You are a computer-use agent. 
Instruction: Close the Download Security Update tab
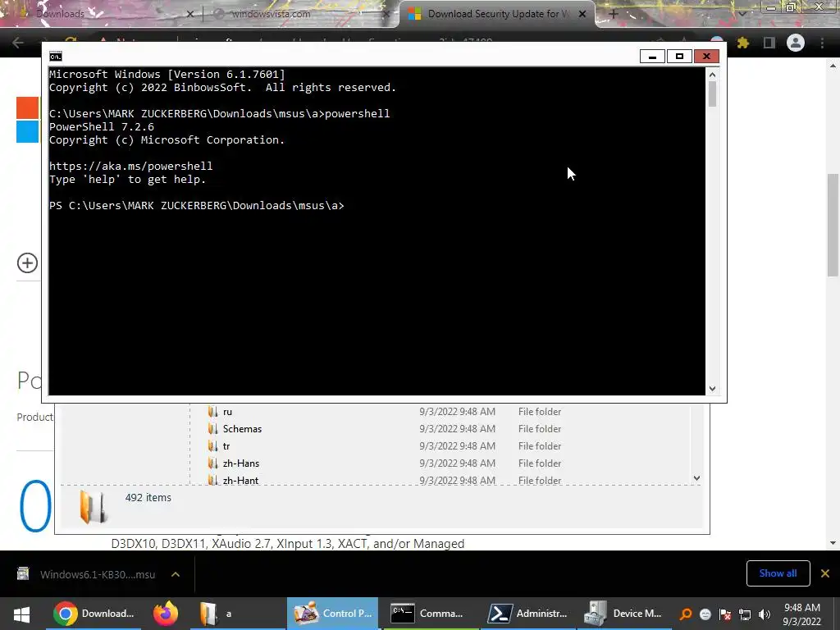582,15
